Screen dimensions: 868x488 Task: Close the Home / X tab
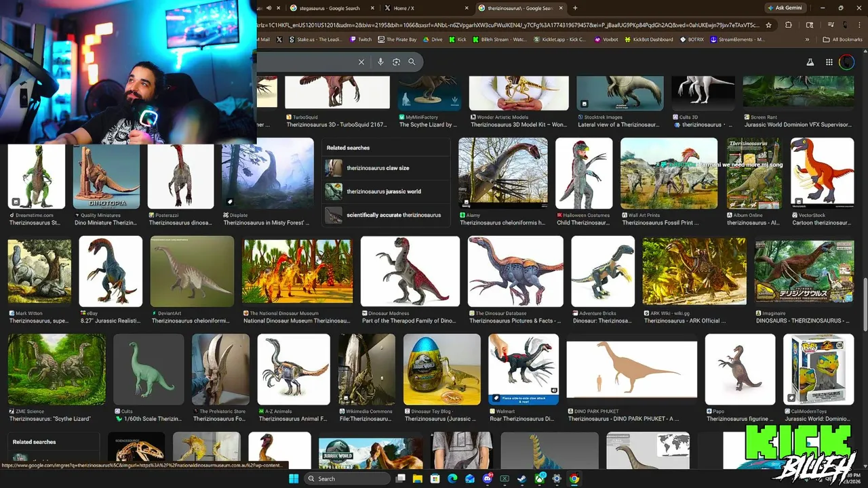tap(466, 8)
